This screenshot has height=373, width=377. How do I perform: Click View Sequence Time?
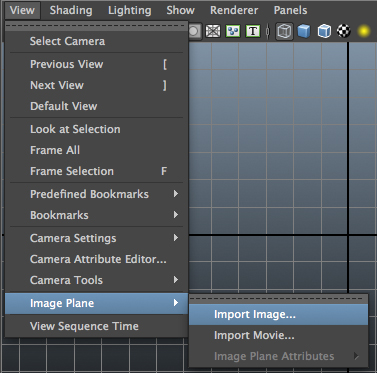[97, 326]
